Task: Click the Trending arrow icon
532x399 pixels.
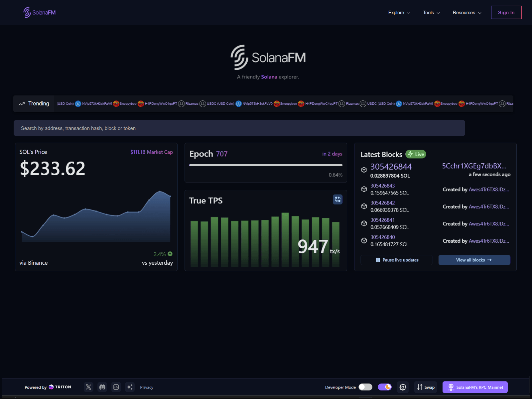Action: (x=22, y=104)
